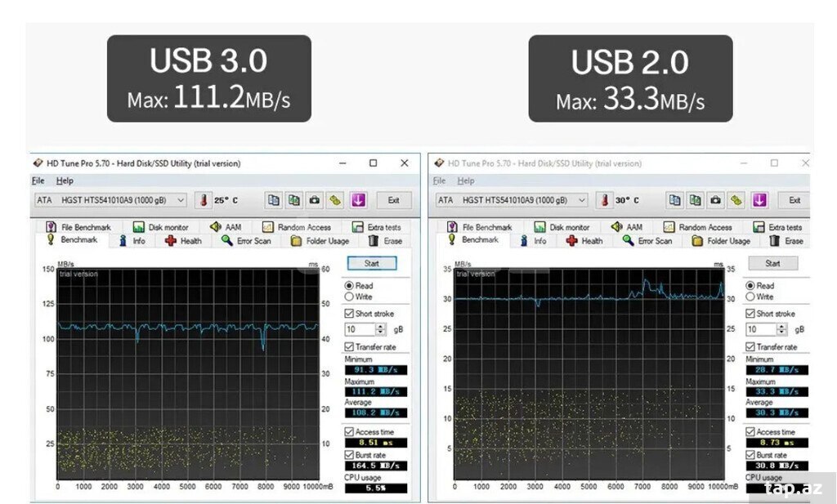Toggle Burst rate checkbox in right window

[x=750, y=455]
